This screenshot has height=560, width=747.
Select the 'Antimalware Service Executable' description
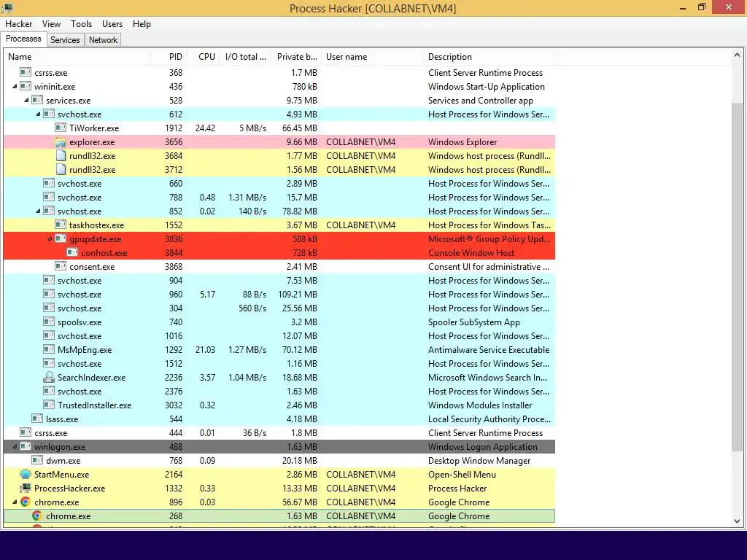(489, 349)
